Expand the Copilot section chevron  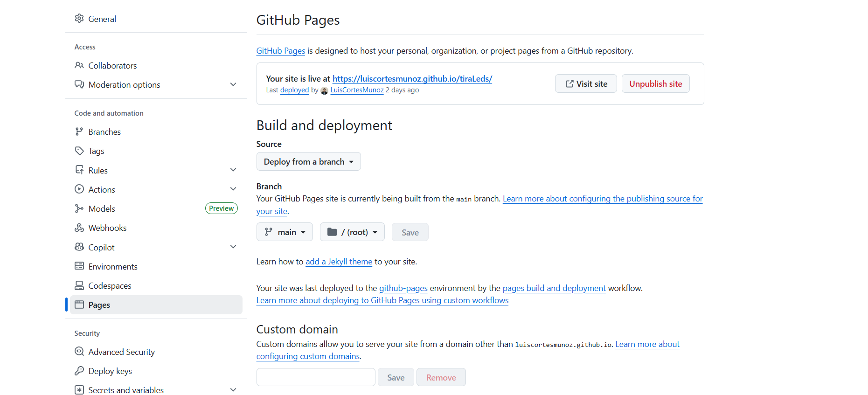(x=233, y=247)
